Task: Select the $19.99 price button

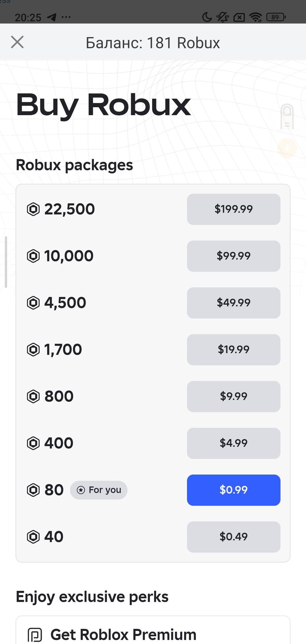Action: (233, 350)
